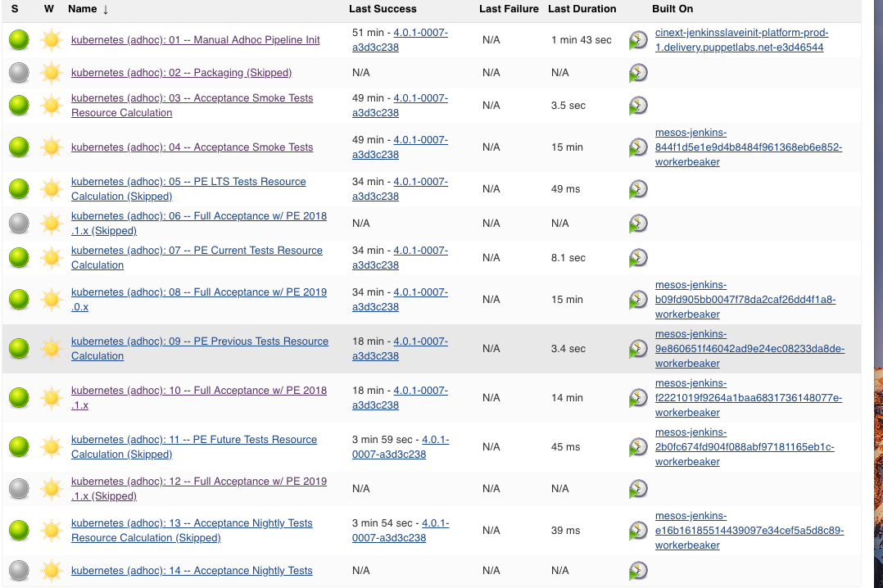Screen dimensions: 883x588
Task: Sort by Built On column header
Action: pos(672,9)
